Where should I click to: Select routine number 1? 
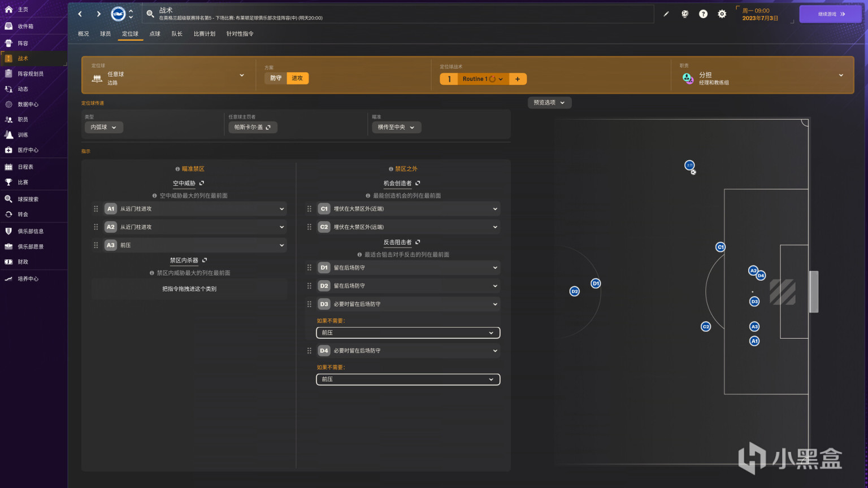(449, 79)
